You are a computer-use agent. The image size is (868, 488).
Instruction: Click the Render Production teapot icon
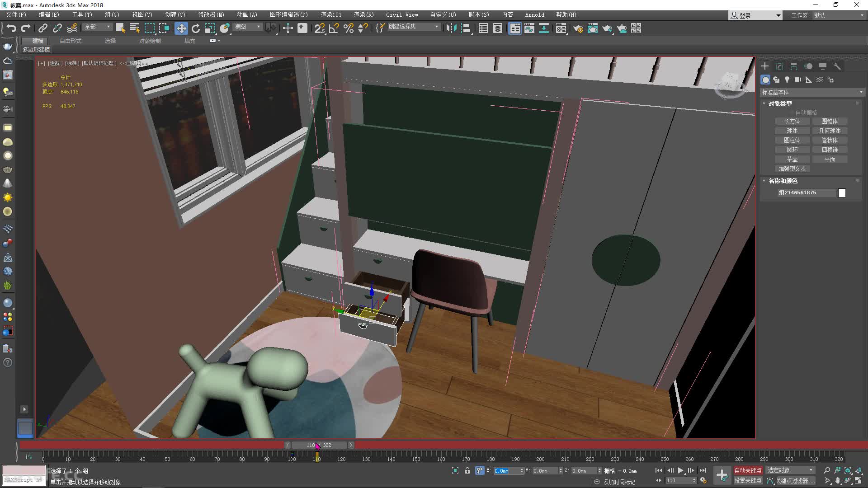(607, 28)
